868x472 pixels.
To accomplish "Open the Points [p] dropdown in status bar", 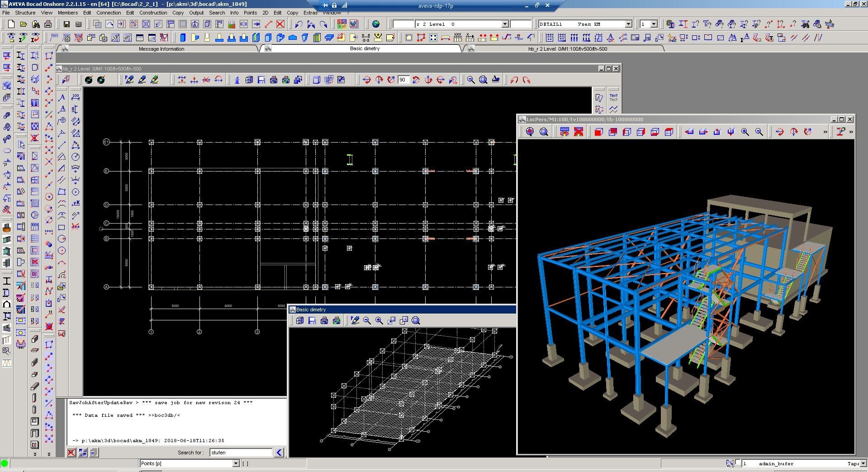I will point(236,463).
